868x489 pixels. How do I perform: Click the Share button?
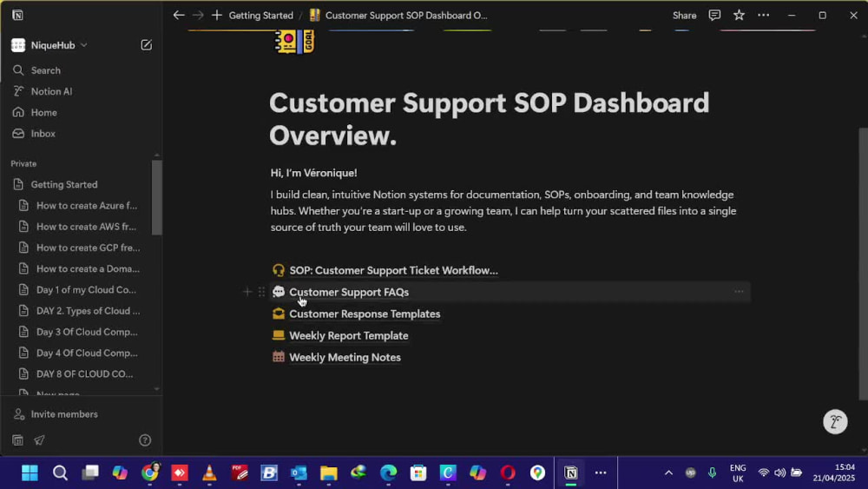coord(684,16)
